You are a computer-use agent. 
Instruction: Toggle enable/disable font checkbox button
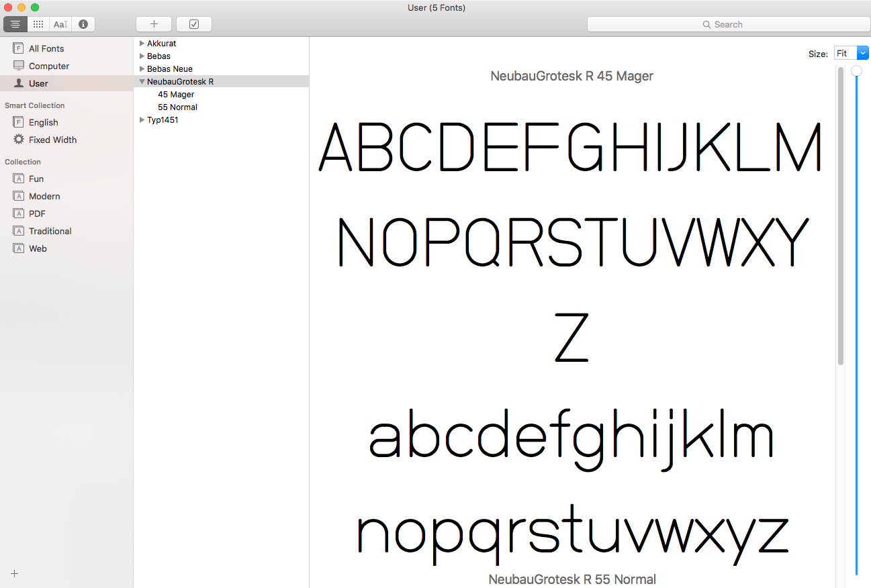pos(194,24)
